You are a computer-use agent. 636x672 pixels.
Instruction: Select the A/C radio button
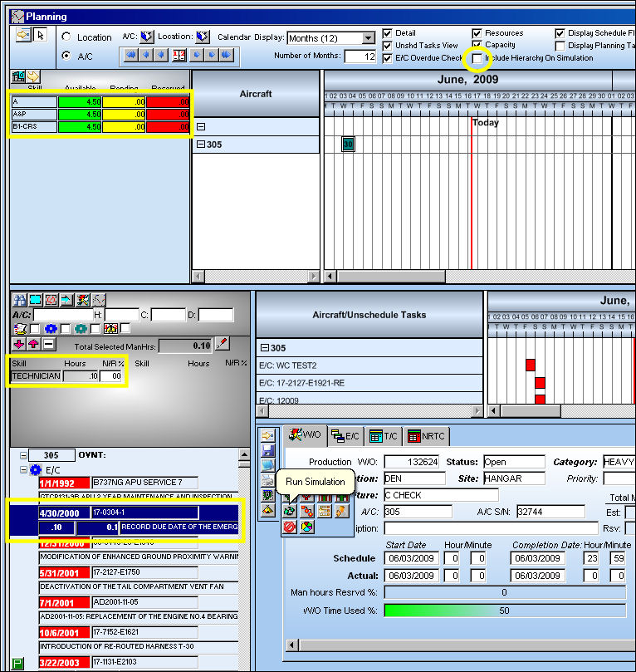coord(66,56)
